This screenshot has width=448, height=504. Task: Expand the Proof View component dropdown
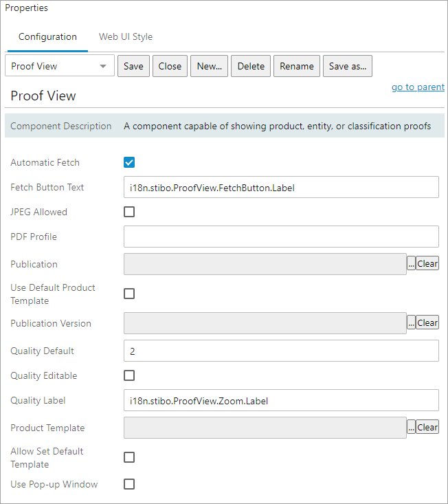pos(60,65)
